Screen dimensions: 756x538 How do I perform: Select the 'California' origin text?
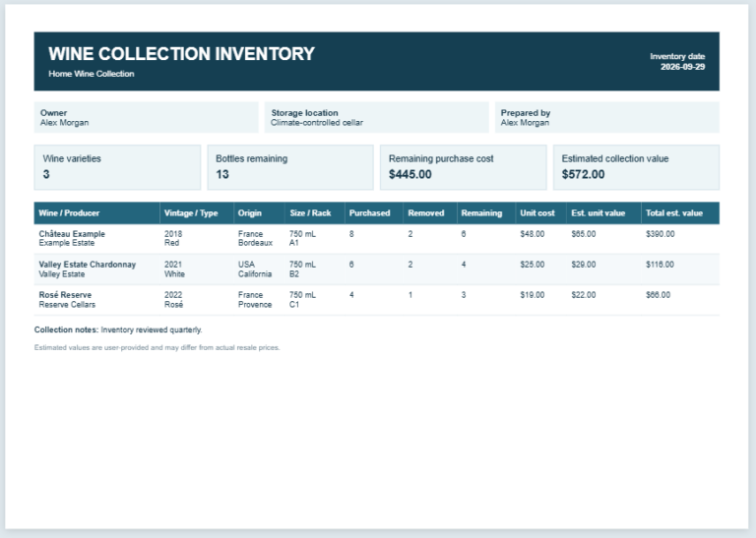click(255, 273)
